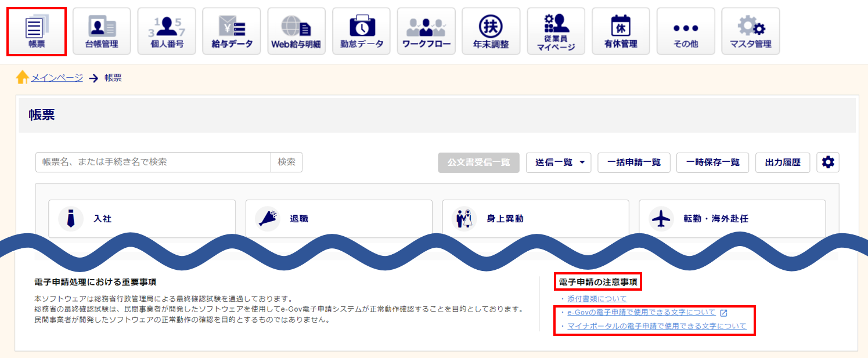The height and width of the screenshot is (358, 868).
Task: Click 電子申請処理における重要事項 heading
Action: [x=95, y=283]
